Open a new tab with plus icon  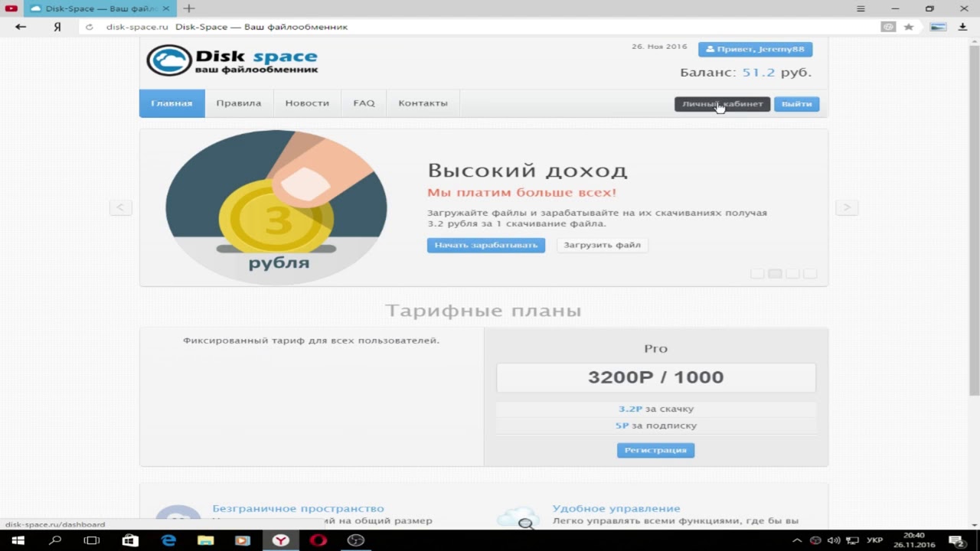point(189,8)
